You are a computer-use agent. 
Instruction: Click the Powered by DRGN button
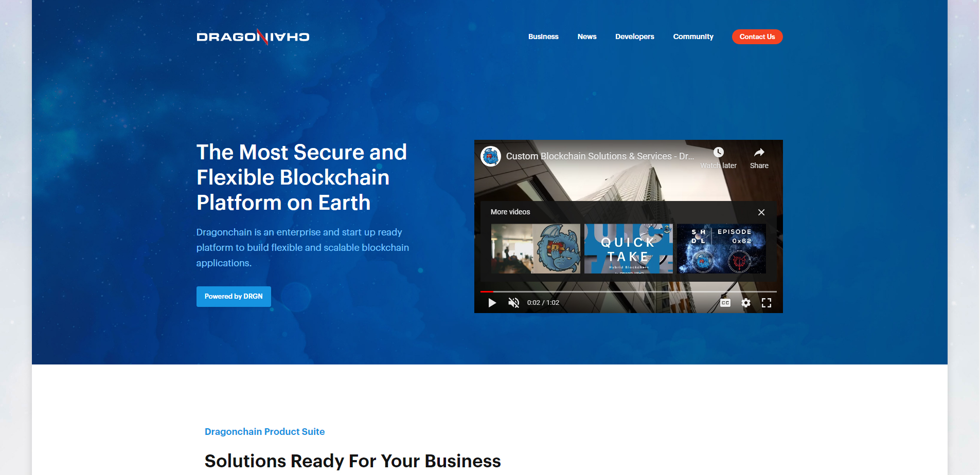pyautogui.click(x=234, y=297)
